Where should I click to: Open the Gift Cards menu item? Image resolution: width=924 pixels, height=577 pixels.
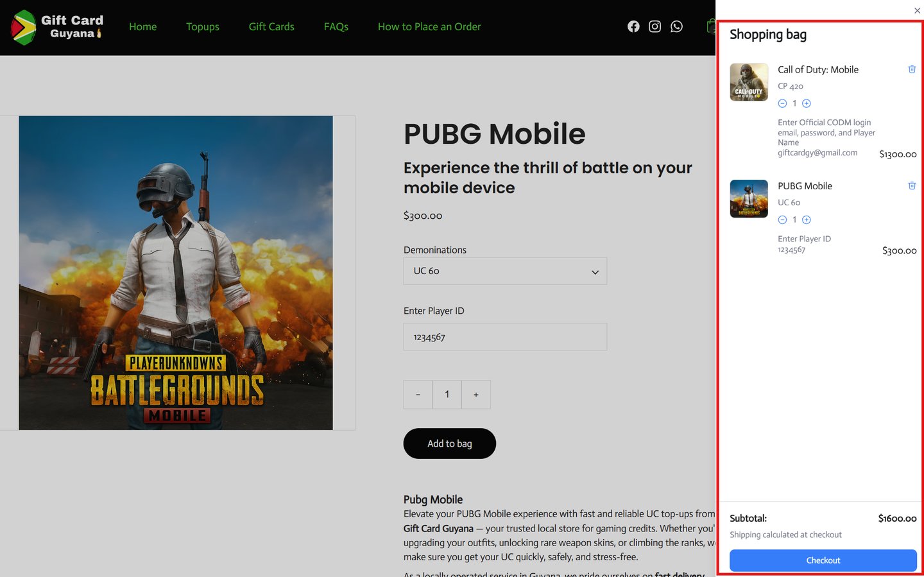[x=271, y=26]
